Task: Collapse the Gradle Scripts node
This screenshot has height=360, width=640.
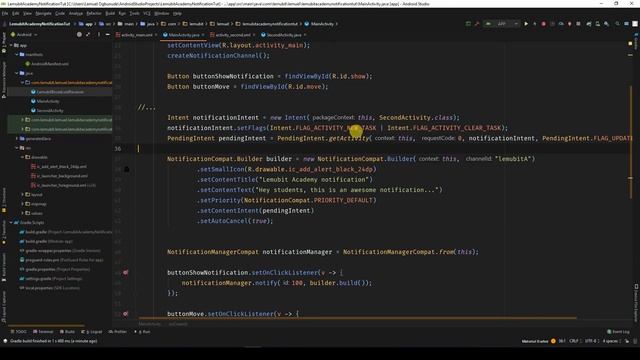Action: pyautogui.click(x=11, y=222)
